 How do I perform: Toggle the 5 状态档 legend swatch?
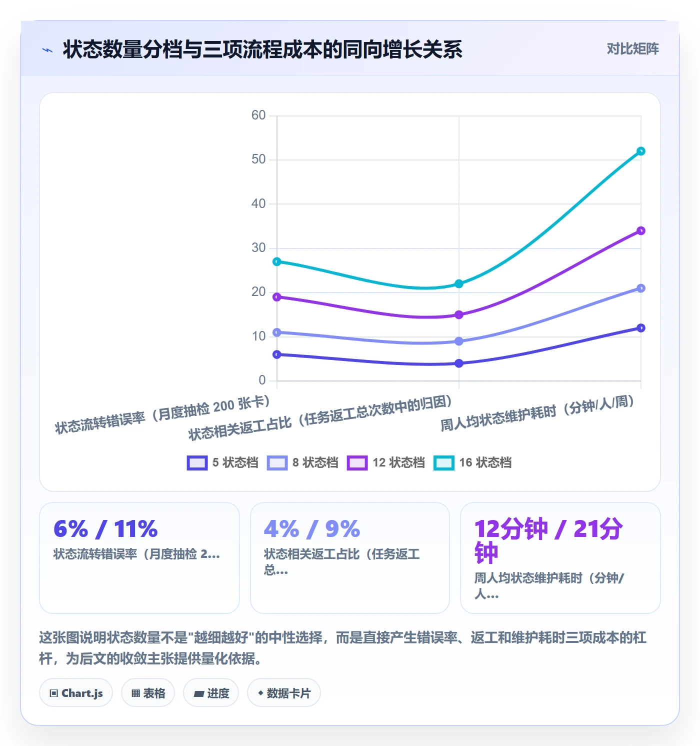(197, 463)
